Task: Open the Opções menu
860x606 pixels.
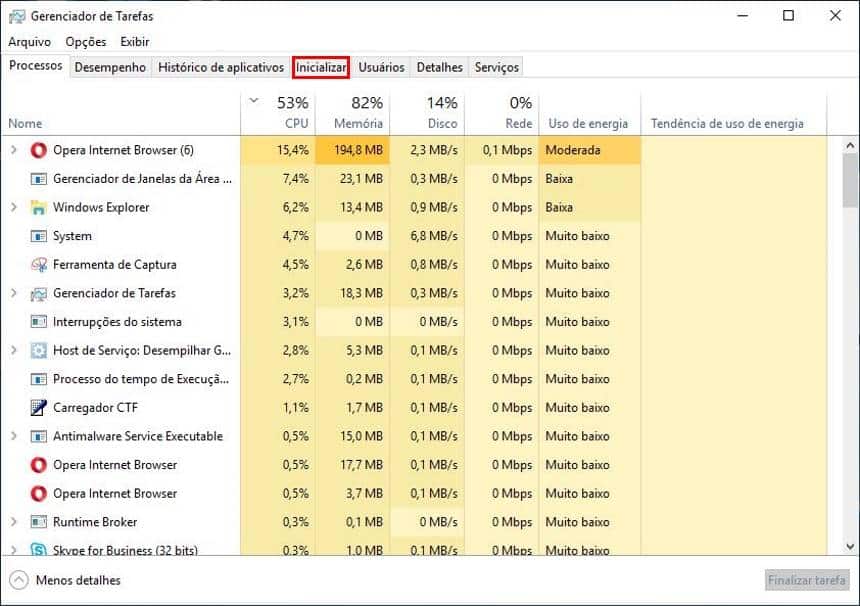Action: (86, 42)
